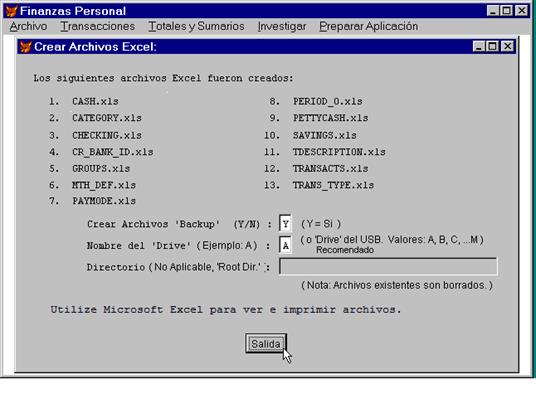Open the Investigar menu

coord(282,26)
